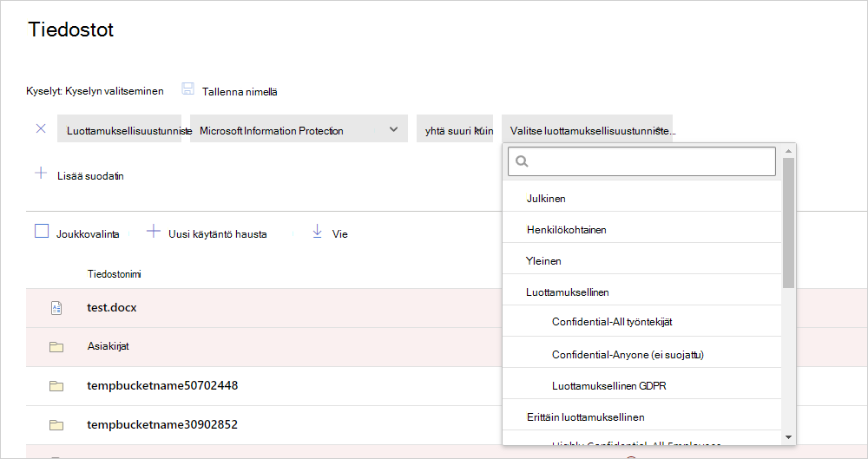868x459 pixels.
Task: Click the dropdown scrollbar down arrow
Action: click(789, 437)
